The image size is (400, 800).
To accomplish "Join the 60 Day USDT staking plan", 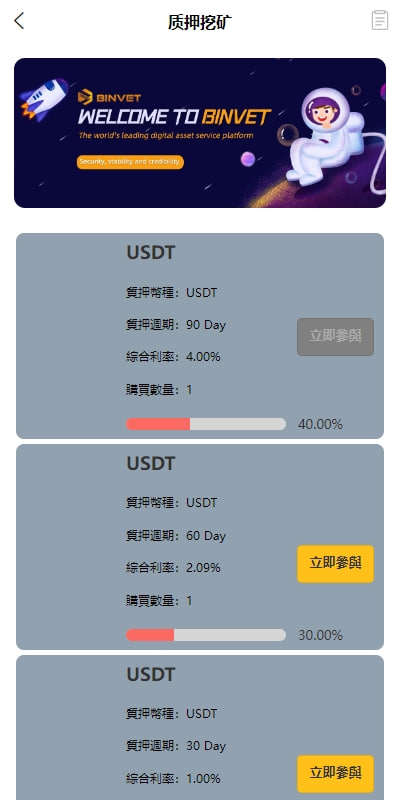I will [335, 564].
